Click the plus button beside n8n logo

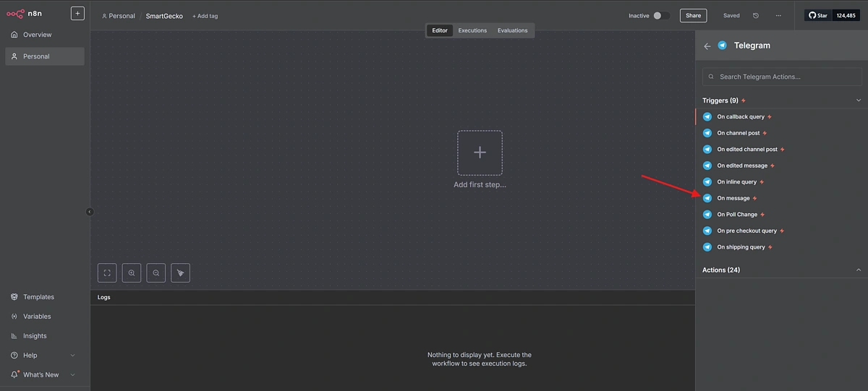[77, 13]
